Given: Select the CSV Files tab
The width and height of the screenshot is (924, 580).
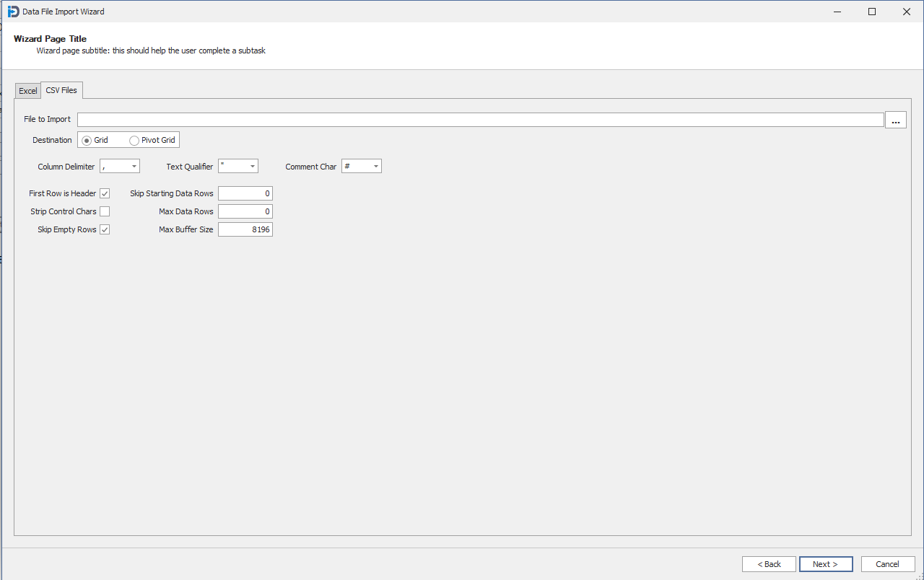Looking at the screenshot, I should [61, 90].
